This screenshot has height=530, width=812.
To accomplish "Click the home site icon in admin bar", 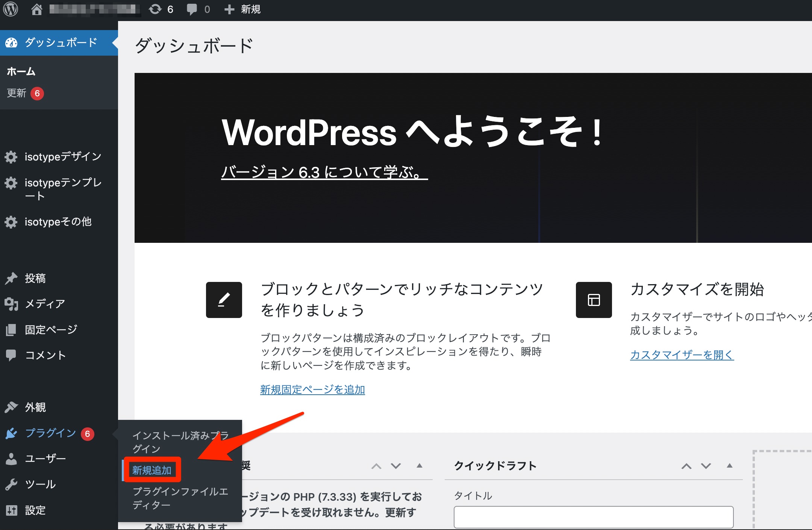I will tap(36, 9).
